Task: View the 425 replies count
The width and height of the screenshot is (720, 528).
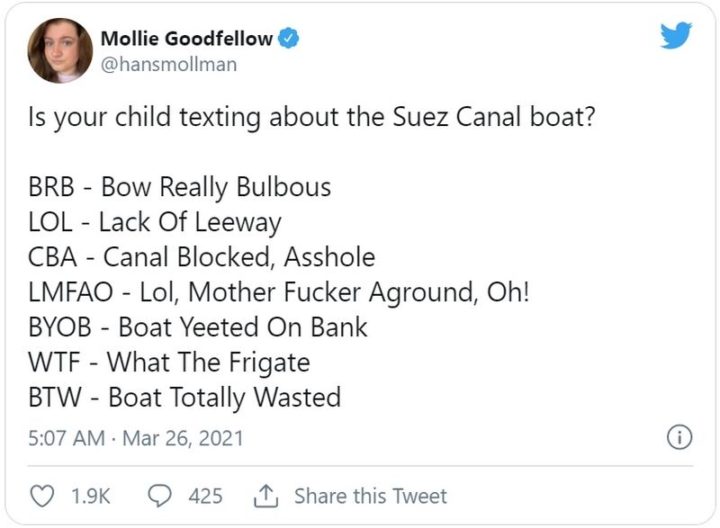Action: (205, 496)
